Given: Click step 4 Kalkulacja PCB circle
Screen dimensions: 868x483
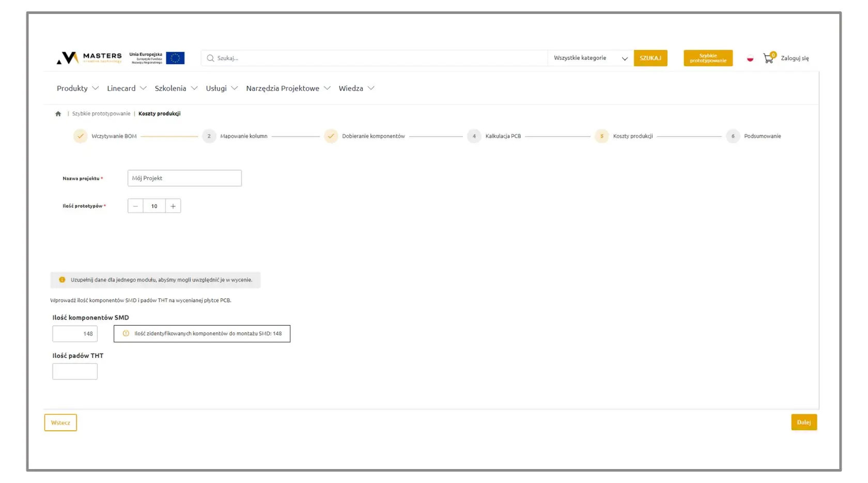Looking at the screenshot, I should [x=474, y=137].
